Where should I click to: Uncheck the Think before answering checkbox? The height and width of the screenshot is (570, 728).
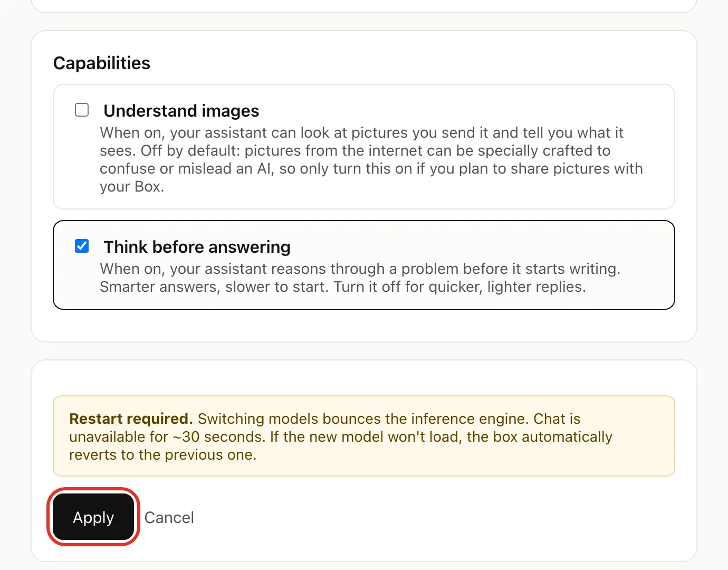click(x=82, y=246)
